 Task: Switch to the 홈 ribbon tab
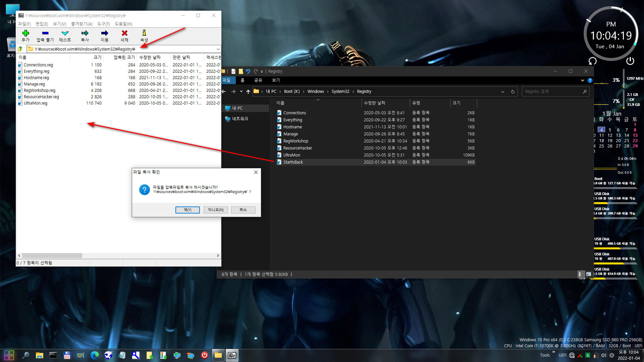click(x=243, y=80)
